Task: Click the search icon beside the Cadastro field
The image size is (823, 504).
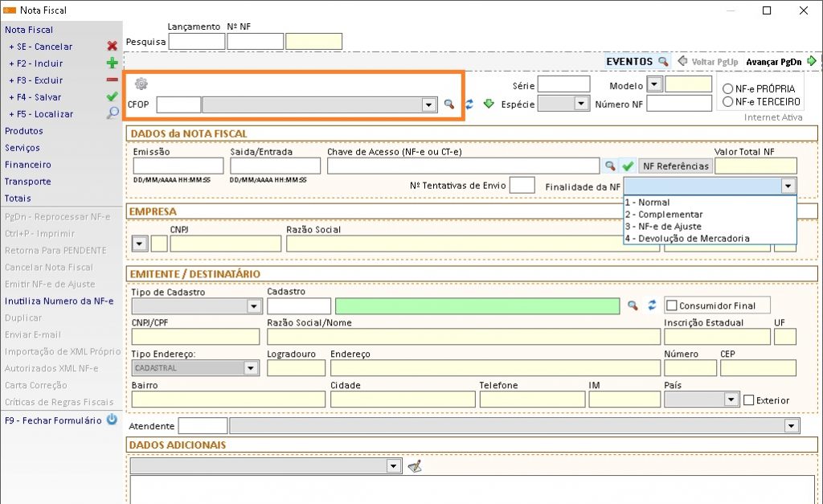Action: (x=633, y=305)
